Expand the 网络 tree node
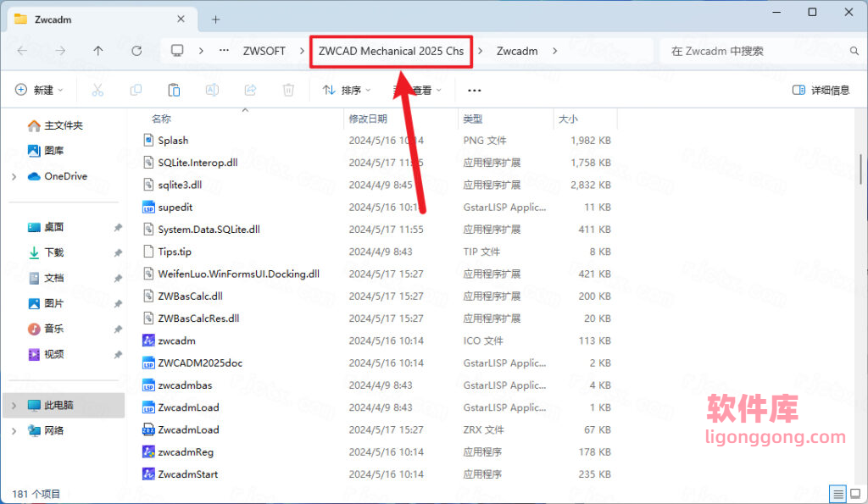Screen dimensions: 868x504 tap(14, 431)
